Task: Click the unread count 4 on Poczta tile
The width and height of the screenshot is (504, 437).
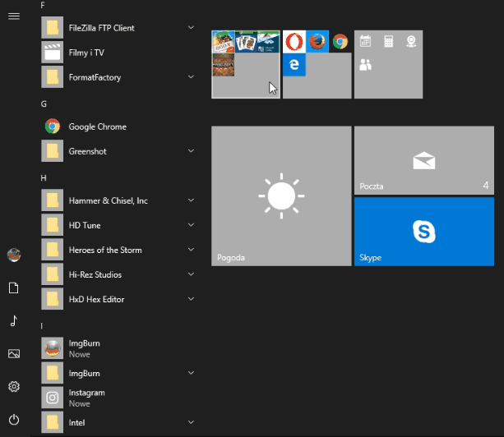Action: click(486, 186)
